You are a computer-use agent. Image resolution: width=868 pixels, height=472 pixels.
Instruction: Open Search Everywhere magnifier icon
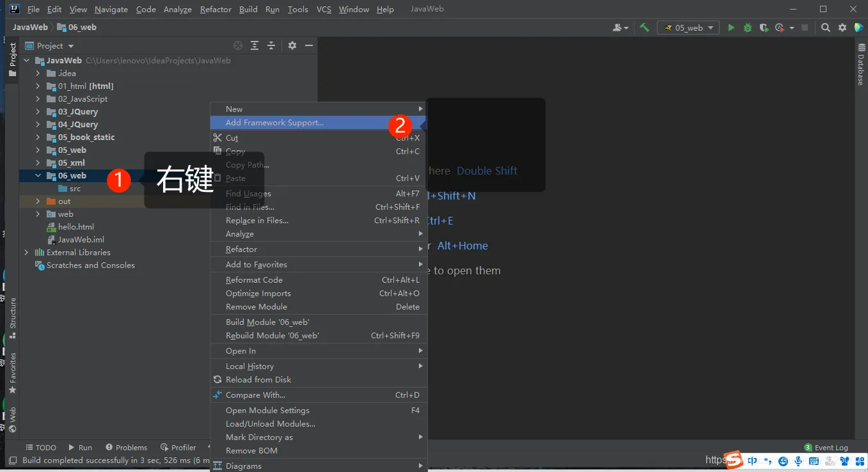[826, 28]
